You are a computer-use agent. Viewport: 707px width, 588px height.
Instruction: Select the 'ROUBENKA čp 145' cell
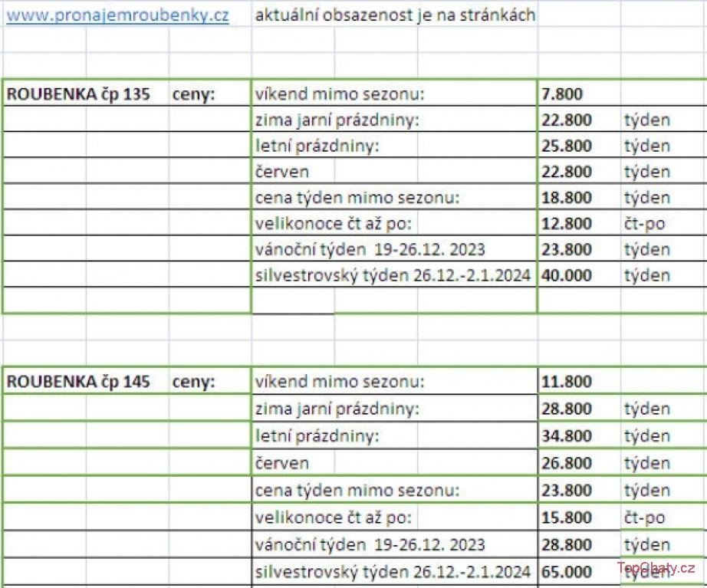[x=78, y=382]
